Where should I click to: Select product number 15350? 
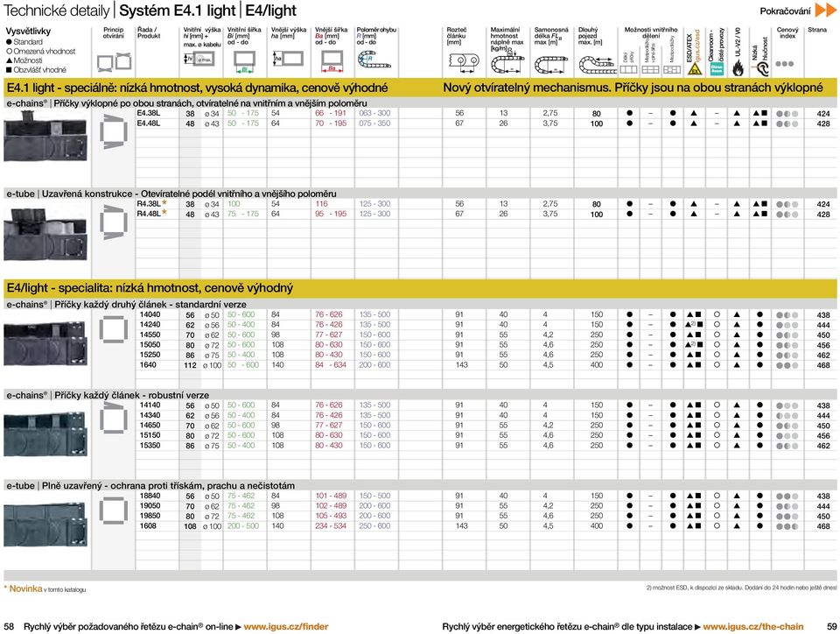(150, 446)
